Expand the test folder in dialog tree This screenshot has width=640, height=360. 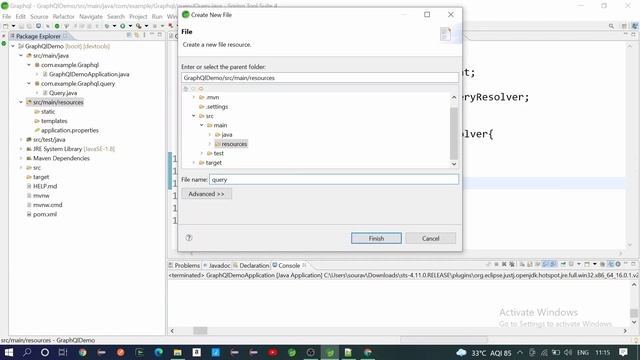pos(202,153)
